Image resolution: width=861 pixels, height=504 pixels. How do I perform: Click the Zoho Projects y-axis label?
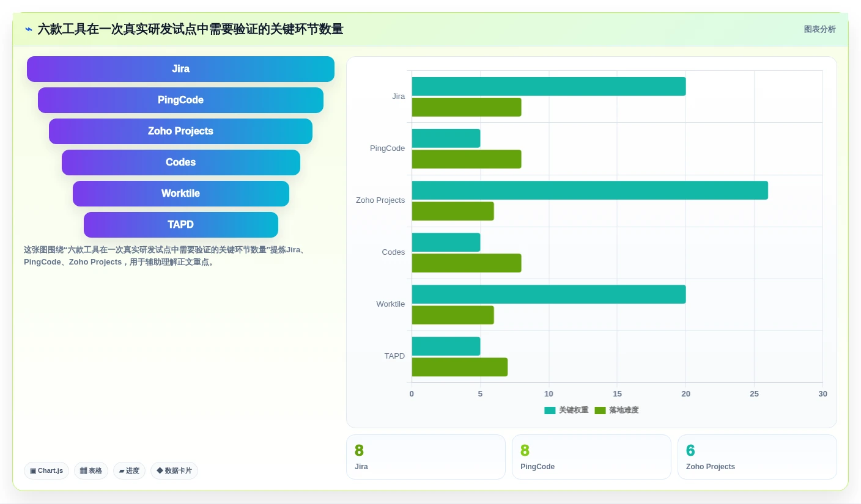380,200
